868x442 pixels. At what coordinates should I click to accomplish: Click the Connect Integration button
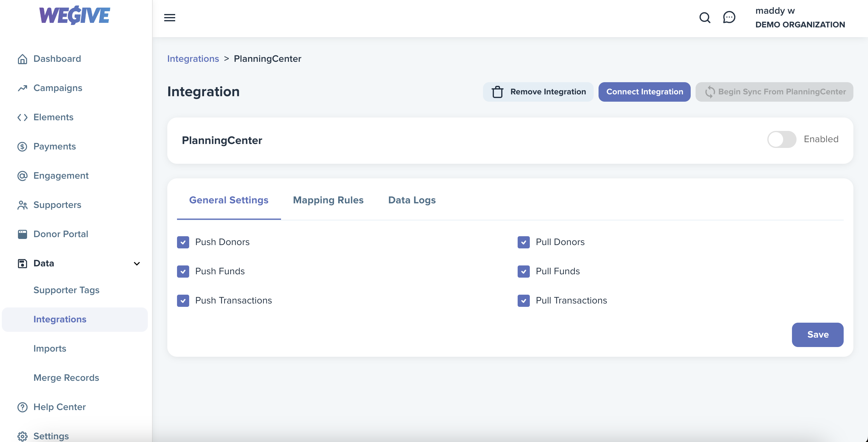coord(644,92)
